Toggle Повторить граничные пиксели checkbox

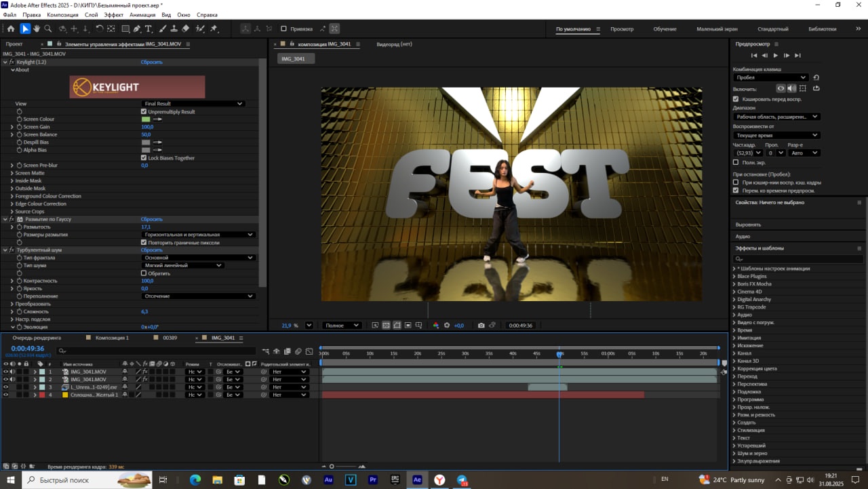144,242
